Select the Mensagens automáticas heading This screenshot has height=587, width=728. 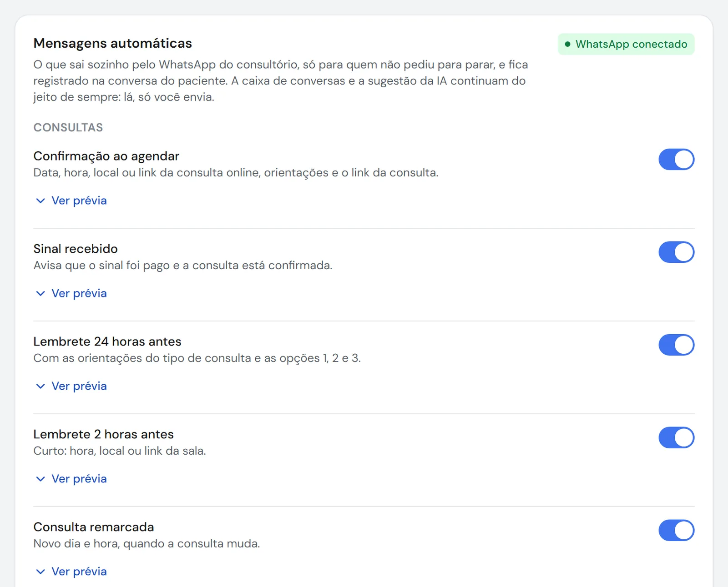113,43
